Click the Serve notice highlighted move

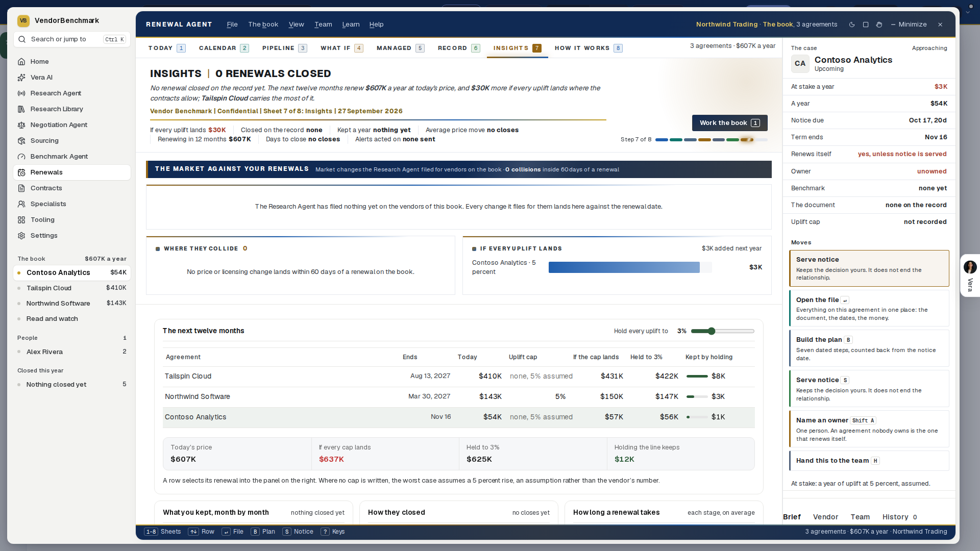click(x=869, y=268)
